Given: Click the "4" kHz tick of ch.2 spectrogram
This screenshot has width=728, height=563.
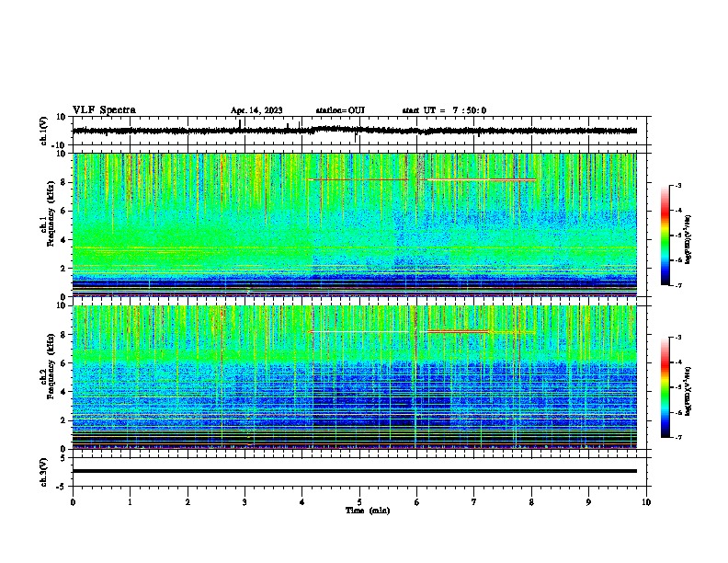Looking at the screenshot, I should 63,392.
